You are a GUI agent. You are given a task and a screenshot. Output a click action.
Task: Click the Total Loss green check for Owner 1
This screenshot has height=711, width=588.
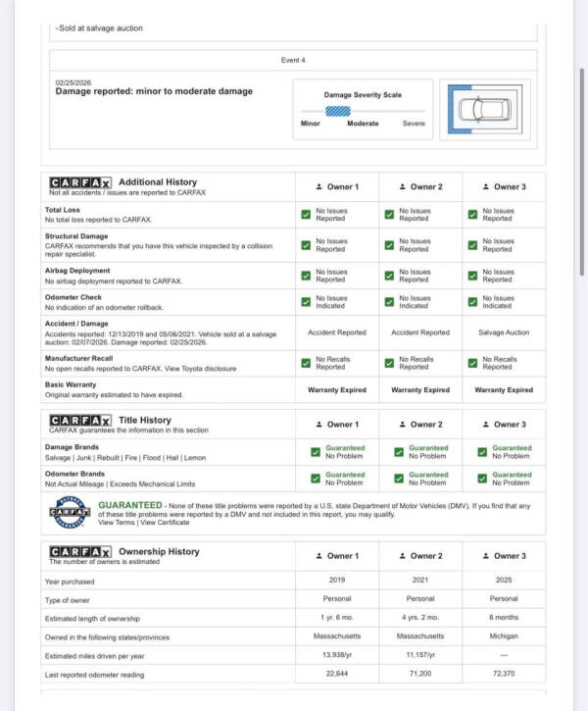tap(306, 215)
